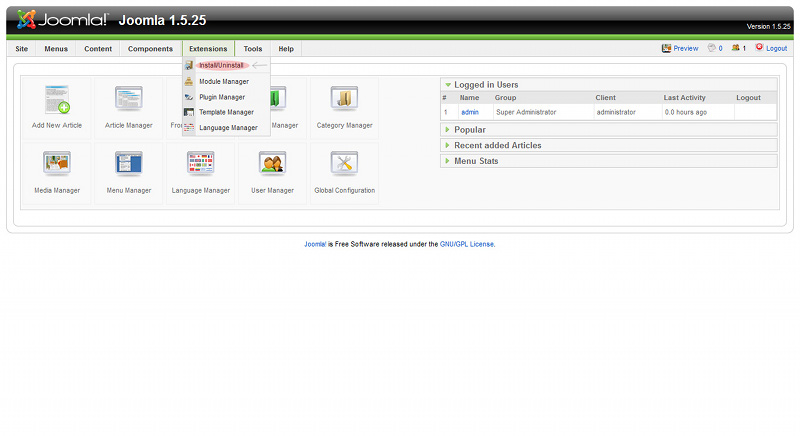Open the Menus menu

pos(56,49)
